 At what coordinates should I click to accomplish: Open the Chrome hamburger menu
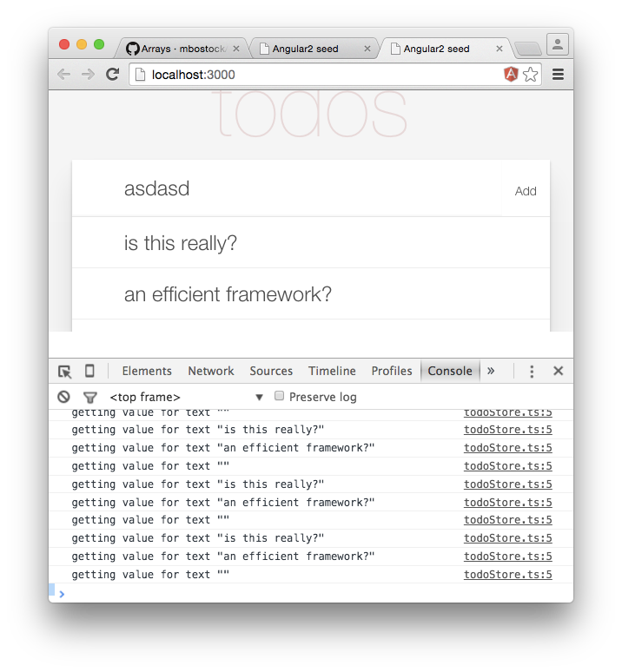(x=558, y=75)
